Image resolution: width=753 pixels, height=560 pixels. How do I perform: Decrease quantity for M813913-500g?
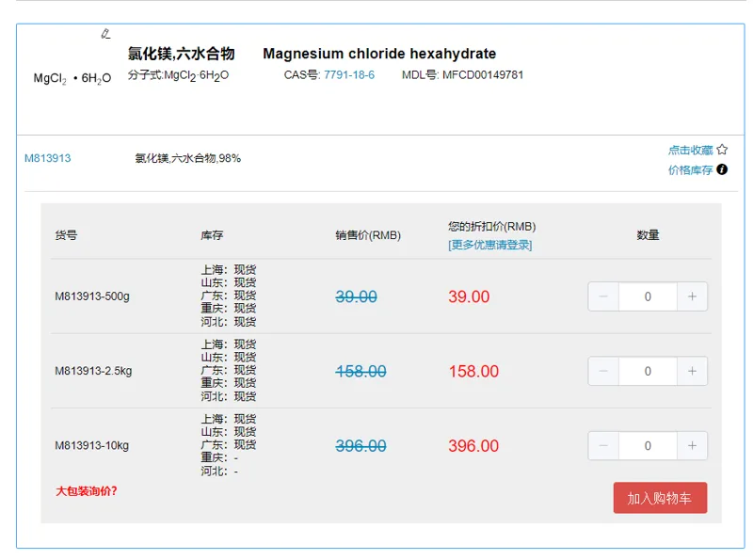603,296
